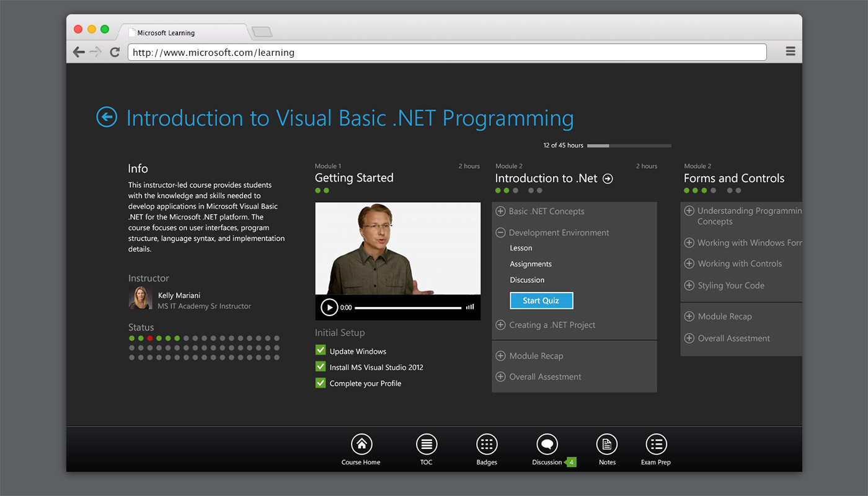Click MS IT Academy Sr Instructor text
This screenshot has width=868, height=496.
pyautogui.click(x=205, y=306)
